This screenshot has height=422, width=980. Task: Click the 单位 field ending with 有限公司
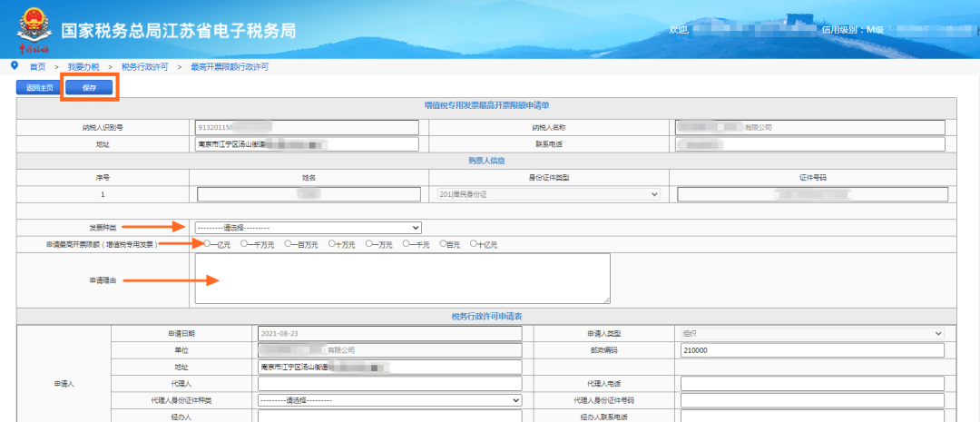390,350
